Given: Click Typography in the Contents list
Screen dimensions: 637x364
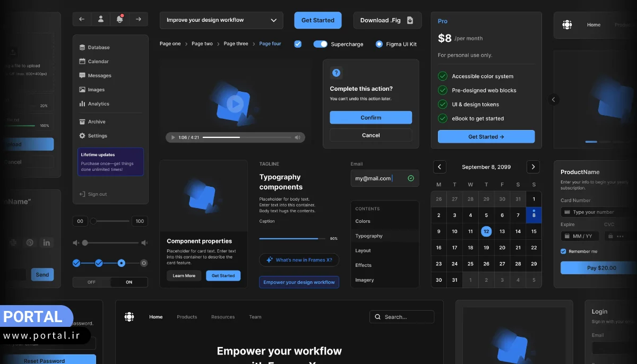Looking at the screenshot, I should pos(369,236).
